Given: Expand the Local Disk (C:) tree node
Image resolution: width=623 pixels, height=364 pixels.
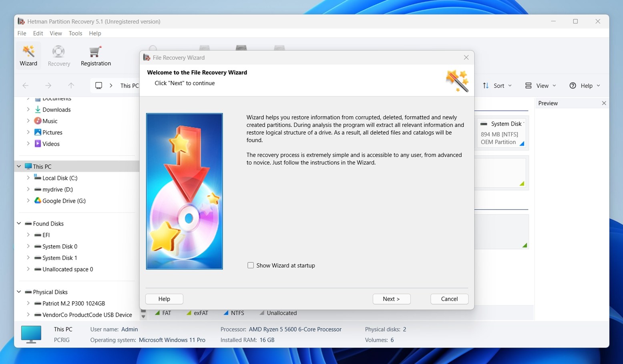Looking at the screenshot, I should point(28,178).
